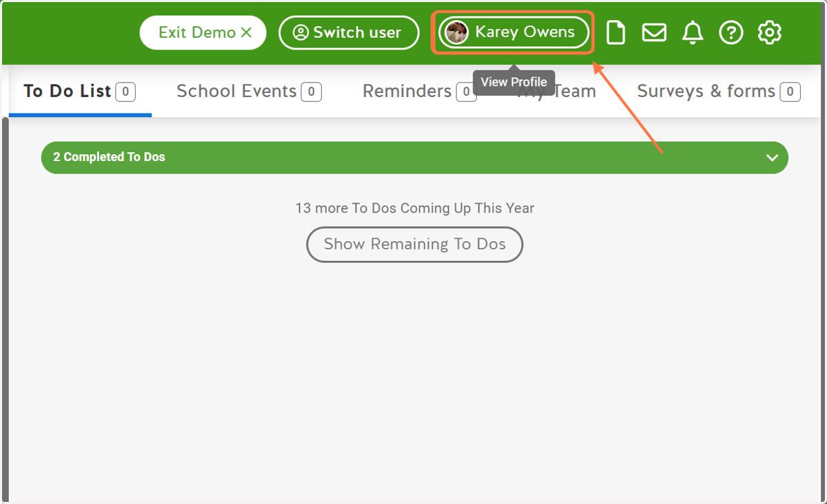Switch to the Surveys & forms tab

click(719, 92)
